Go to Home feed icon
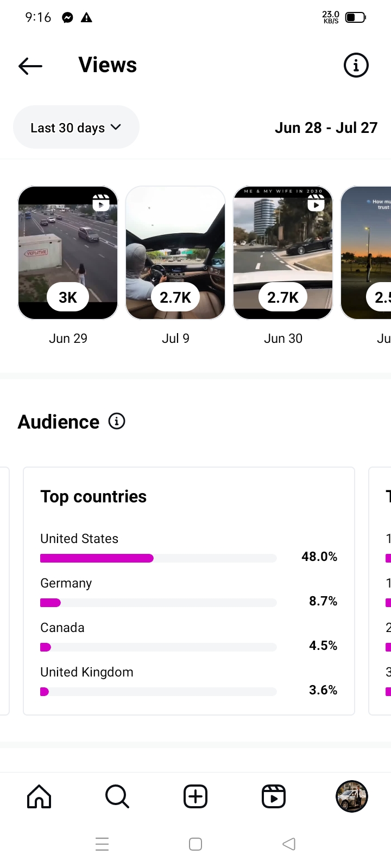This screenshot has height=868, width=391. [39, 796]
